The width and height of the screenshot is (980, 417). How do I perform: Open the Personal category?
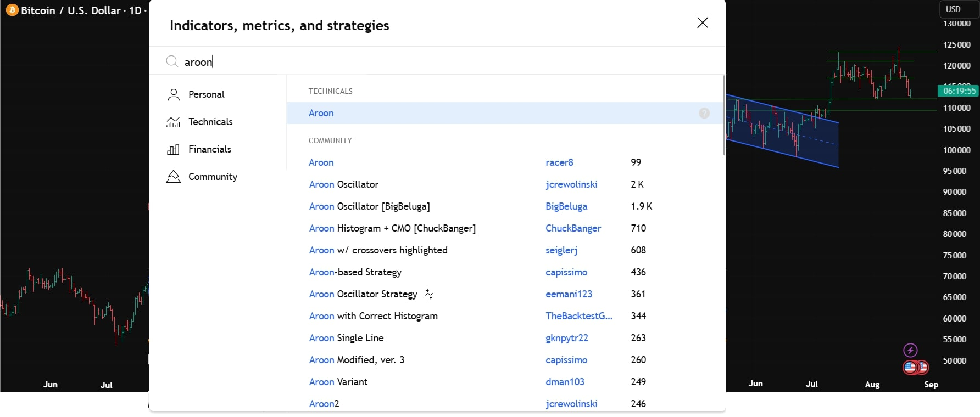[206, 94]
